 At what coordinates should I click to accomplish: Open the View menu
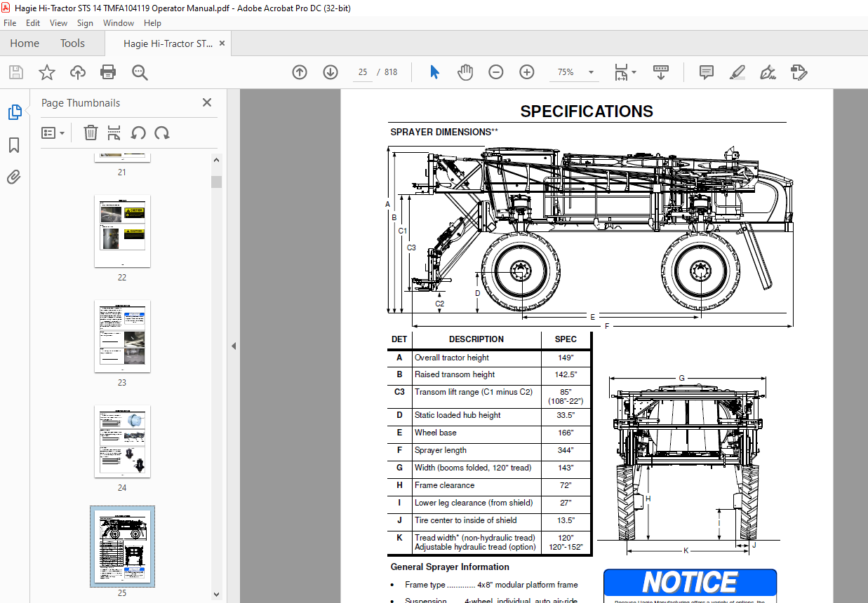click(59, 23)
